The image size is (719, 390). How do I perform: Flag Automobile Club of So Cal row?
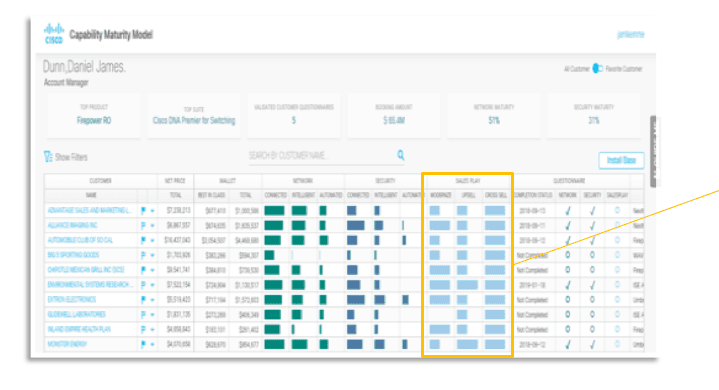[143, 240]
